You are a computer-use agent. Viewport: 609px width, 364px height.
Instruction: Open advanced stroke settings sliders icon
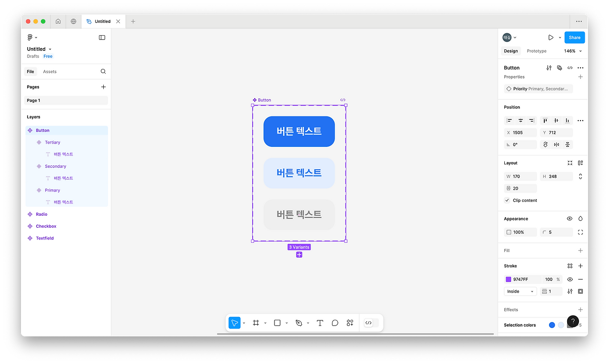pos(570,291)
